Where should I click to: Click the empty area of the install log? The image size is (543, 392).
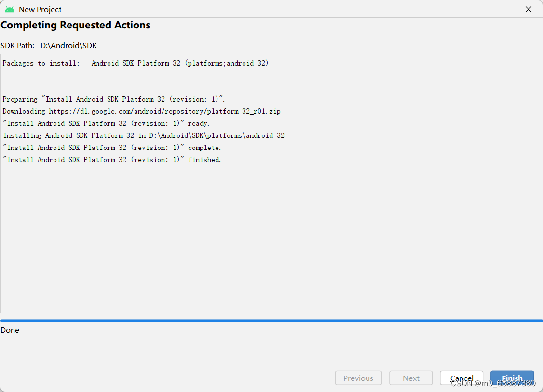[271, 239]
